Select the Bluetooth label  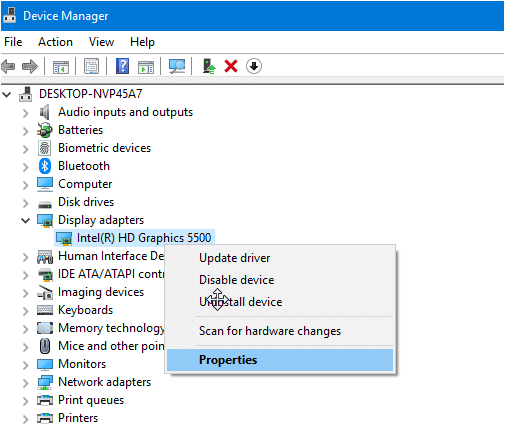click(x=84, y=166)
